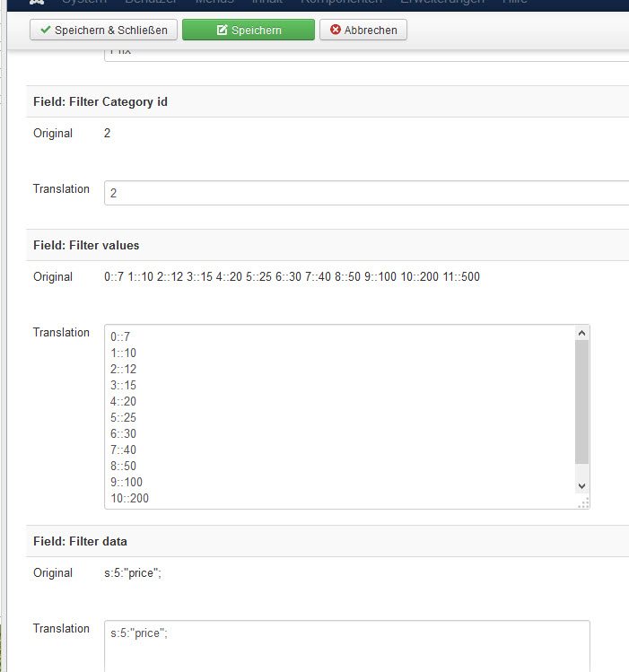This screenshot has width=629, height=672.
Task: Click the edit icon on the Speichern button
Action: [x=222, y=30]
